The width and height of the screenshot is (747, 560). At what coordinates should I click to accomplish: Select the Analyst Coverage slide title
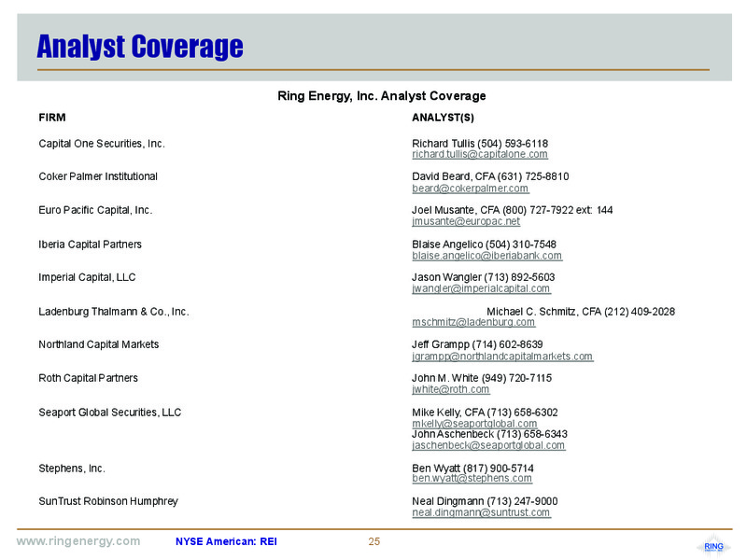tap(140, 47)
